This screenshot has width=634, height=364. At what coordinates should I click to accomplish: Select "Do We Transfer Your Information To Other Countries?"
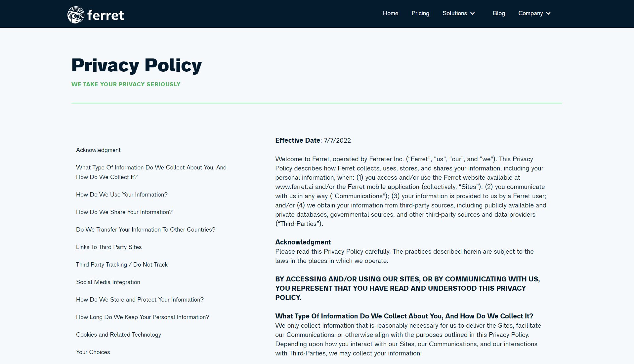click(146, 230)
